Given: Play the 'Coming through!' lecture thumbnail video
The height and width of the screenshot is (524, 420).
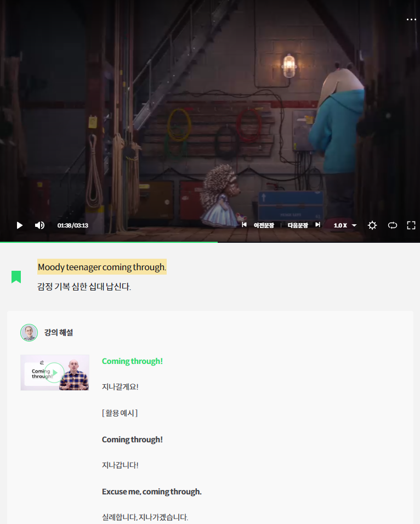Looking at the screenshot, I should (55, 373).
